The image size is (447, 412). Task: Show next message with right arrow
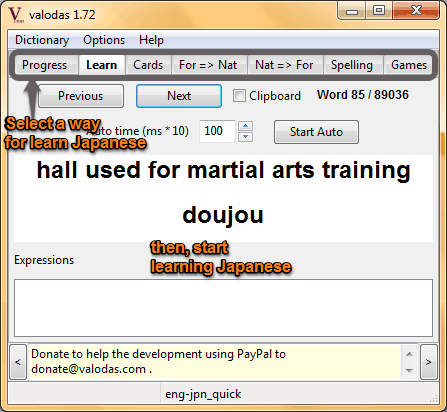click(x=429, y=362)
